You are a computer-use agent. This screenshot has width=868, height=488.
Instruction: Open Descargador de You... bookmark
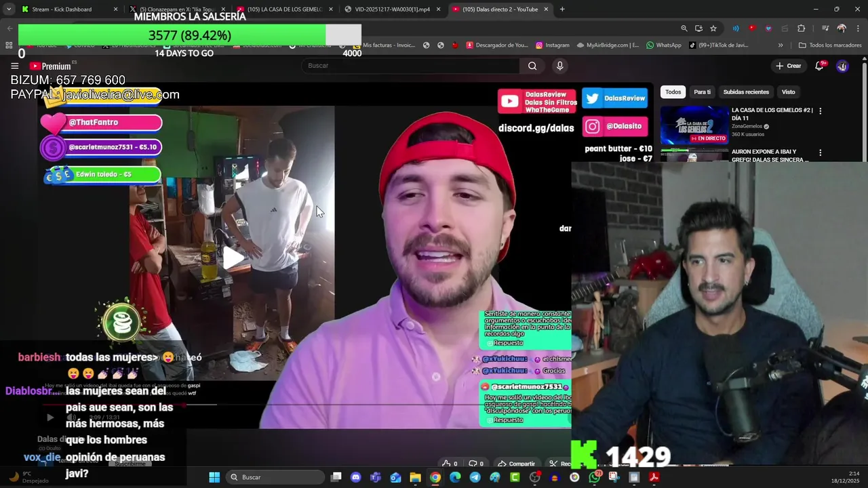click(x=496, y=45)
